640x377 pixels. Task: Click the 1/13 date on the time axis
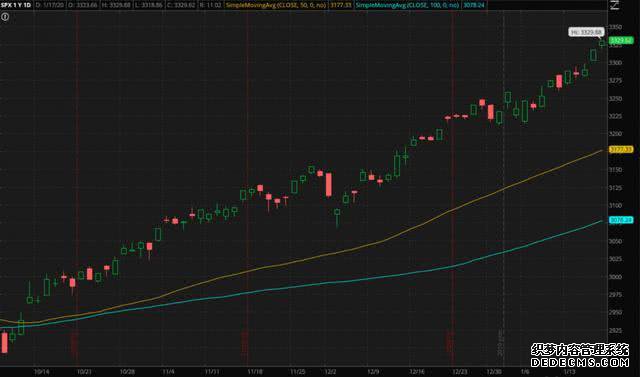[569, 372]
